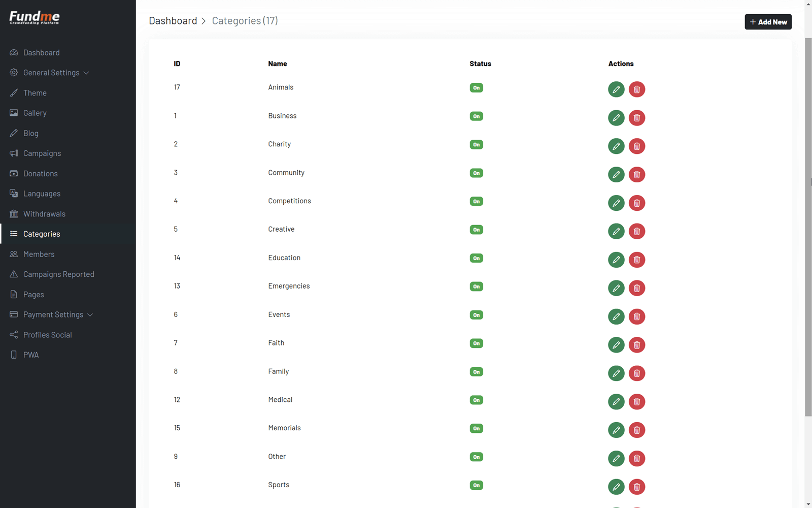Switch off the status for Sports

(476, 485)
